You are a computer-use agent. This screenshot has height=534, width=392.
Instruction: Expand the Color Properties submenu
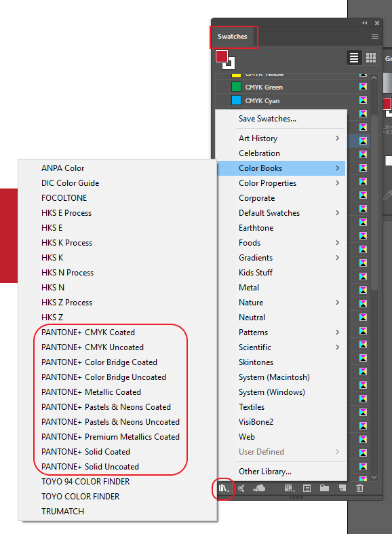[281, 183]
